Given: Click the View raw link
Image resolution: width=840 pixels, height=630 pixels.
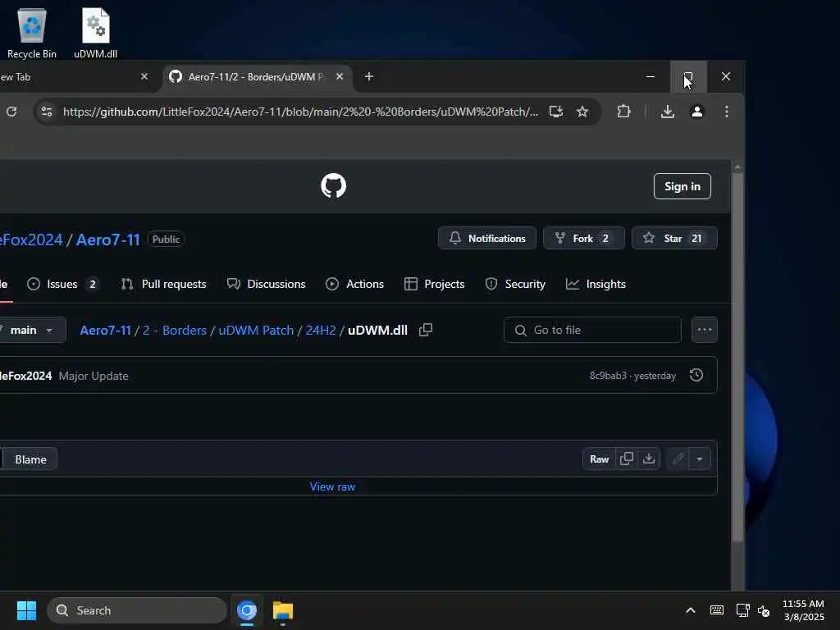Looking at the screenshot, I should 332,486.
